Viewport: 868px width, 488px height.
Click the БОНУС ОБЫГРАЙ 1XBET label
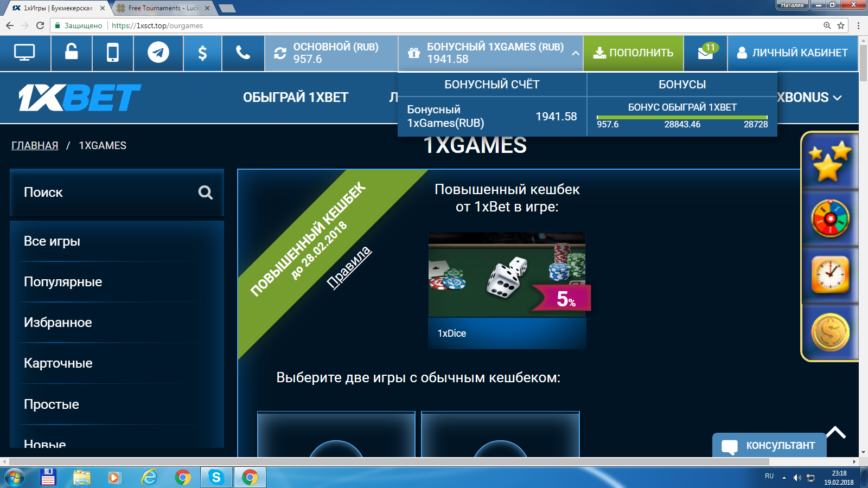682,107
